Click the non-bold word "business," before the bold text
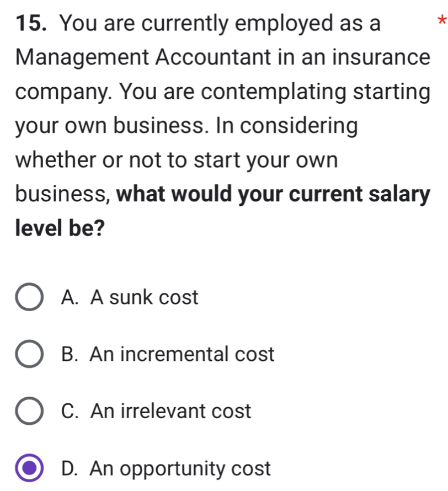Image resolution: width=448 pixels, height=491 pixels. pos(63,195)
